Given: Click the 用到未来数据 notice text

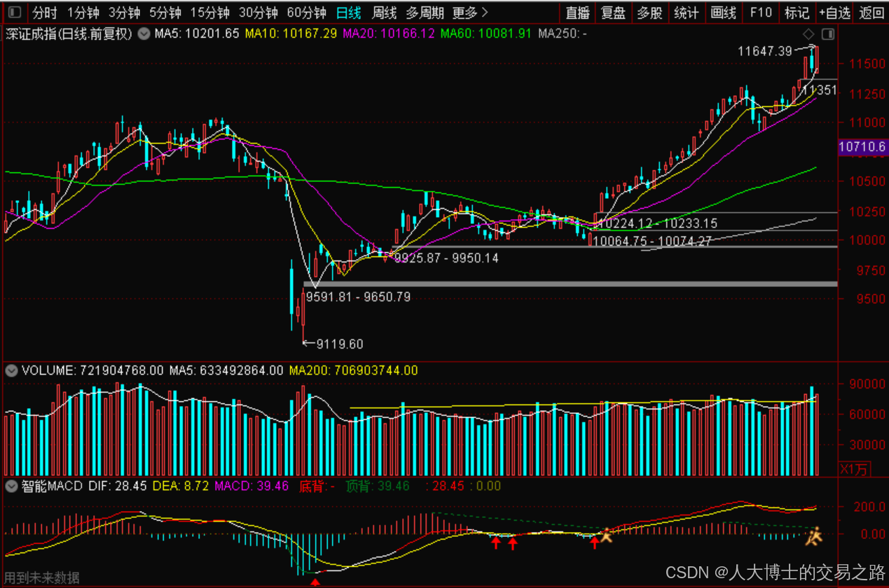Looking at the screenshot, I should tap(42, 578).
